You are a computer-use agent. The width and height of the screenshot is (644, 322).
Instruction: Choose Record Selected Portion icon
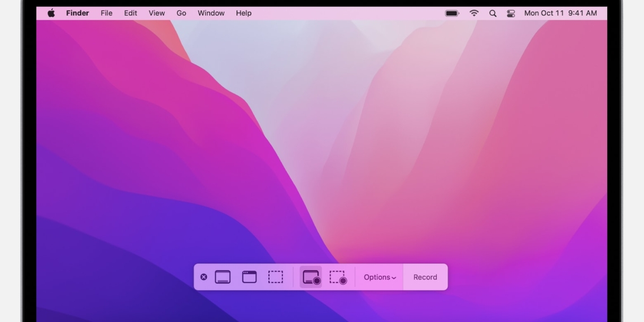338,277
